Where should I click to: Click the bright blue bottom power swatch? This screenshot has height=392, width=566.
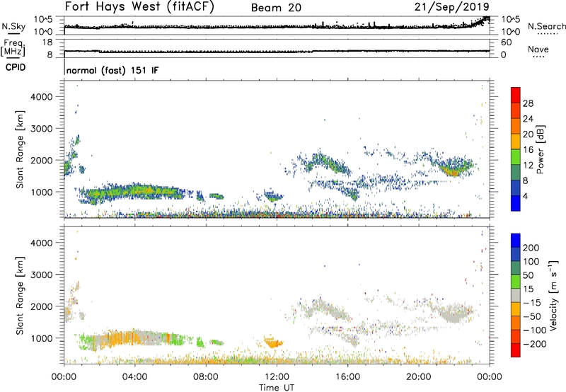click(x=516, y=203)
